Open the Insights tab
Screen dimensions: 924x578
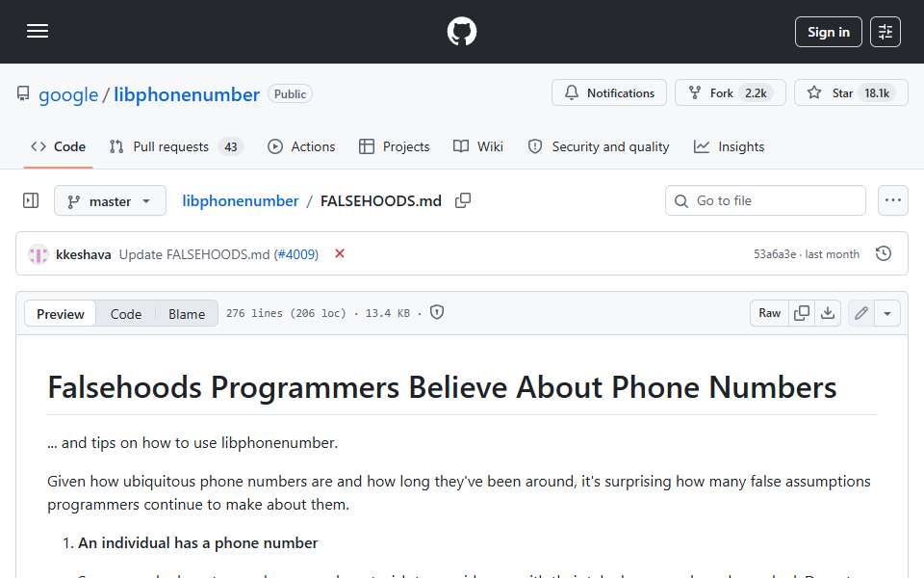[729, 146]
